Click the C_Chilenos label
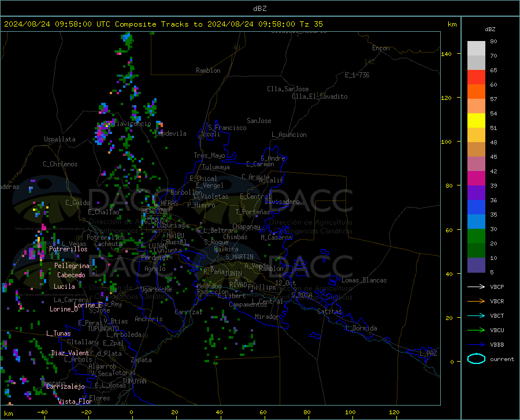Screen dimensions: 520x420 click(60, 164)
